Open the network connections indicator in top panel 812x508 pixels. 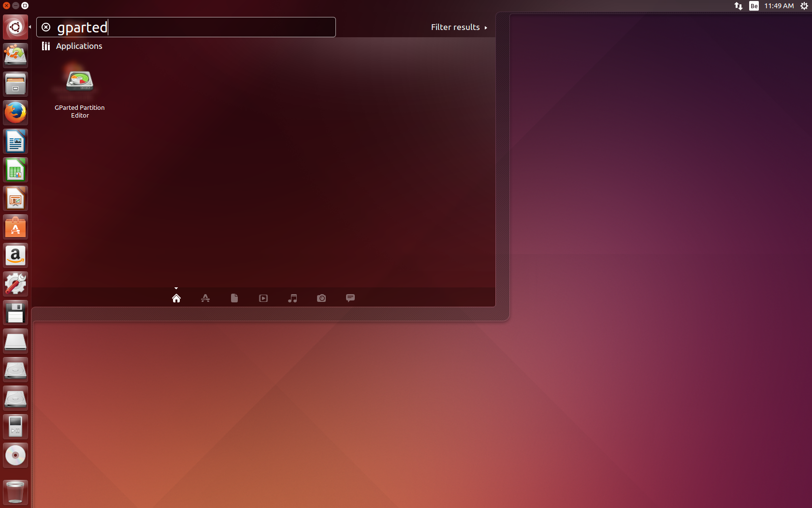coord(738,6)
